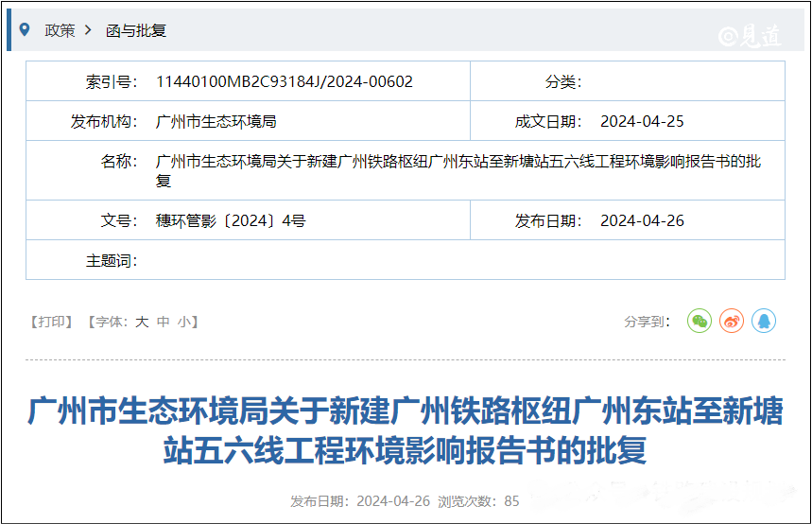
Task: Click the document name in 名称 row
Action: point(458,170)
